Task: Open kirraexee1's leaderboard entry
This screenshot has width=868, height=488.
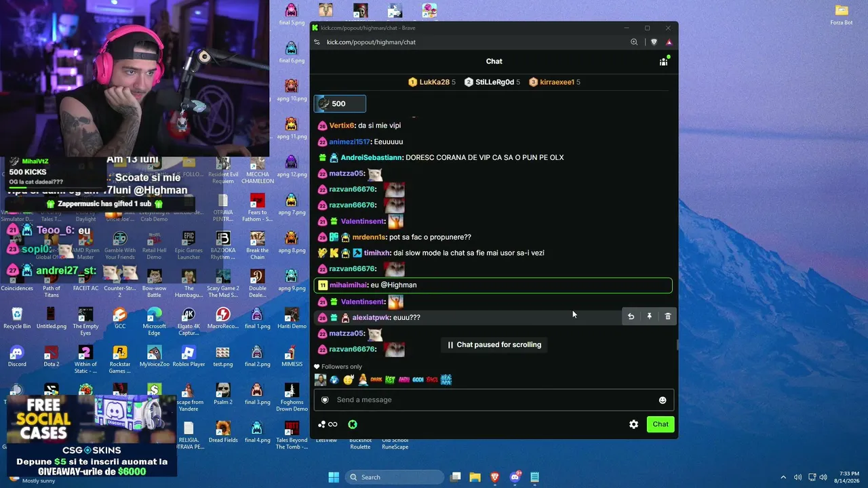Action: point(555,82)
